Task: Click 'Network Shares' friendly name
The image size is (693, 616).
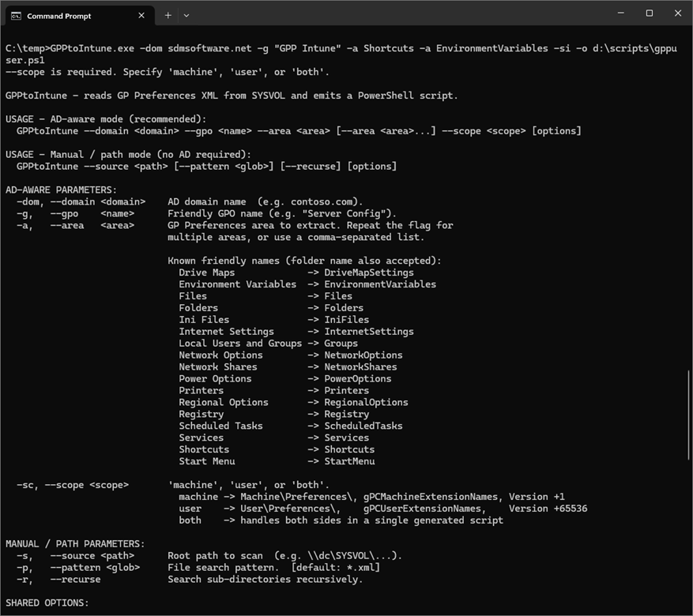Action: click(x=218, y=367)
